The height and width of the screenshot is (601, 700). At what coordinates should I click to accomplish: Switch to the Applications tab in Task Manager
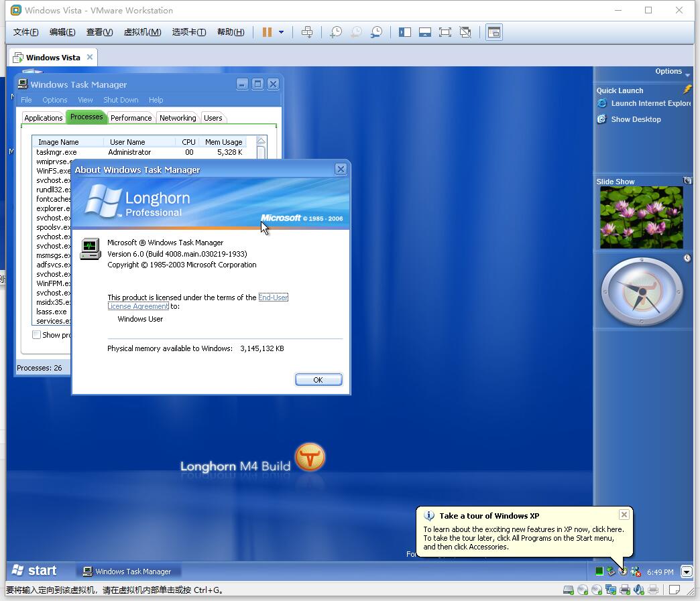click(x=44, y=118)
